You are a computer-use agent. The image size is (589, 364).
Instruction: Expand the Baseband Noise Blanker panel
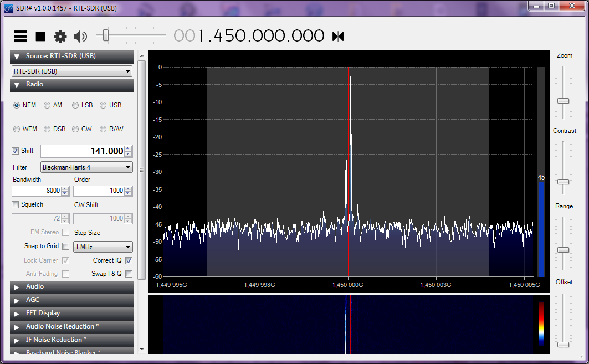click(x=72, y=351)
